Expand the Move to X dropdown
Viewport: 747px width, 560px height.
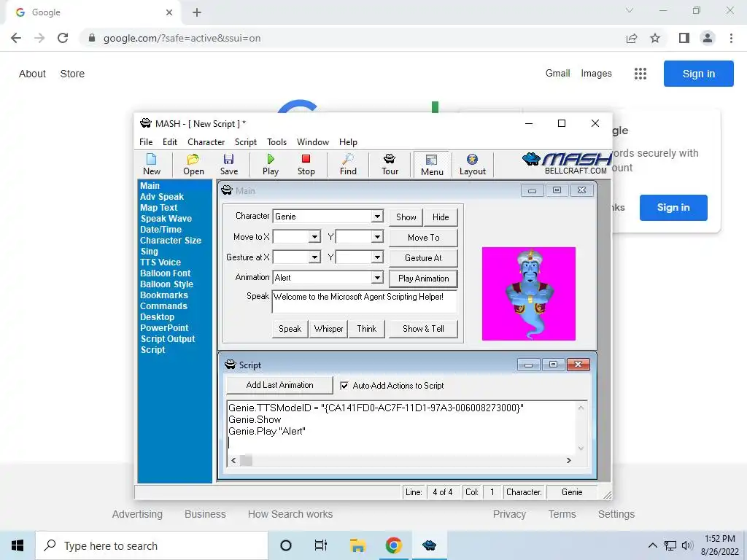coord(314,237)
